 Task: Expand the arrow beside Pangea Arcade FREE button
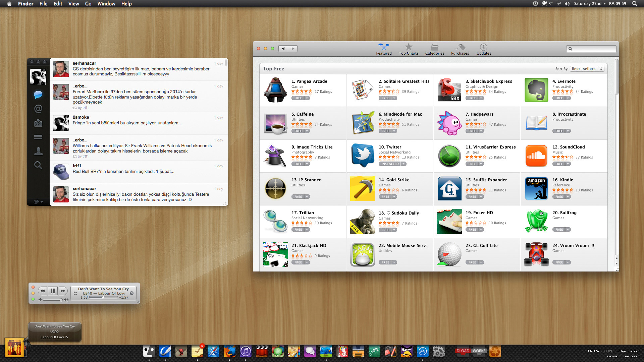(x=307, y=98)
